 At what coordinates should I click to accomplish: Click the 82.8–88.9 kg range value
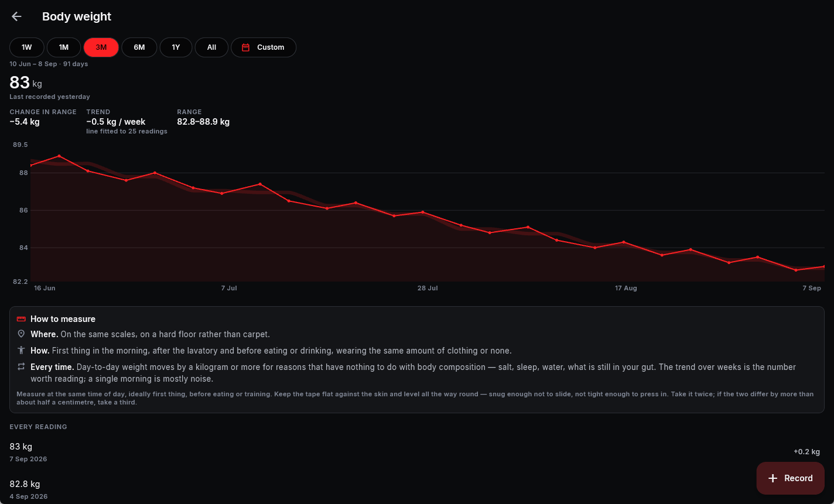[203, 122]
